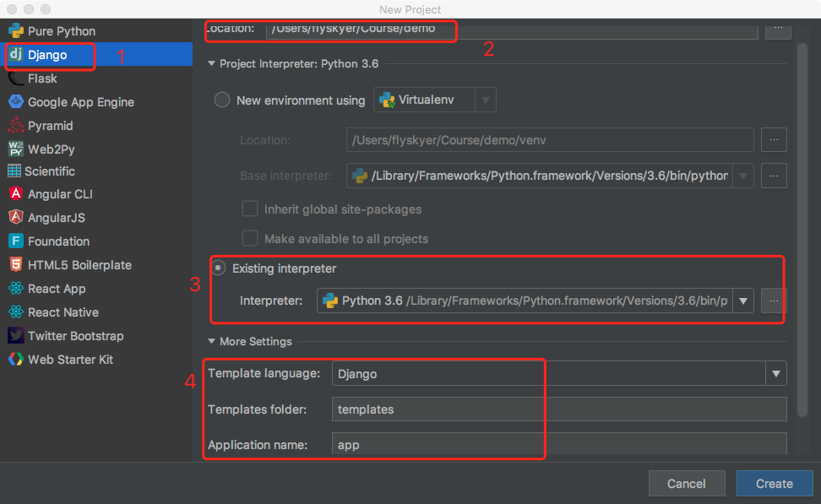Select Google App Engine project type
The width and height of the screenshot is (821, 504).
point(96,102)
